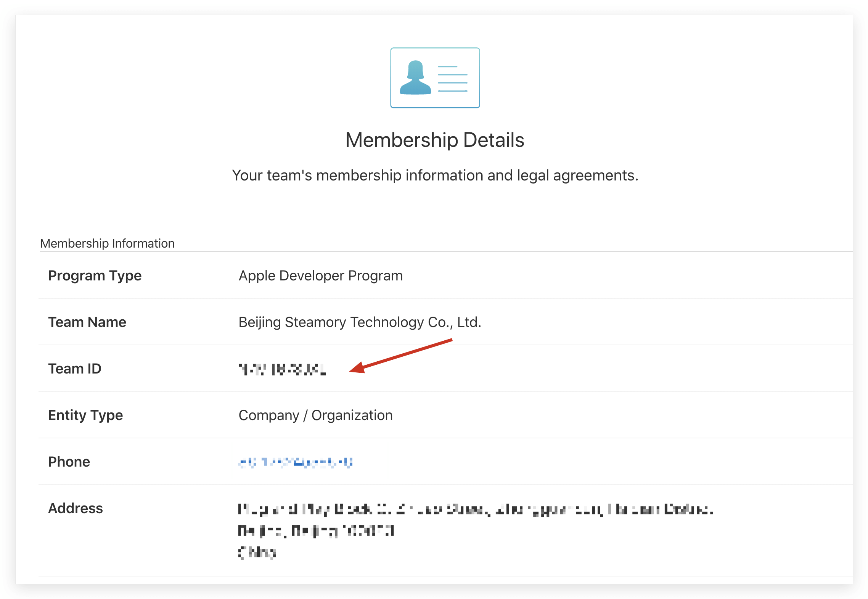Click the Team Name label

pos(87,322)
